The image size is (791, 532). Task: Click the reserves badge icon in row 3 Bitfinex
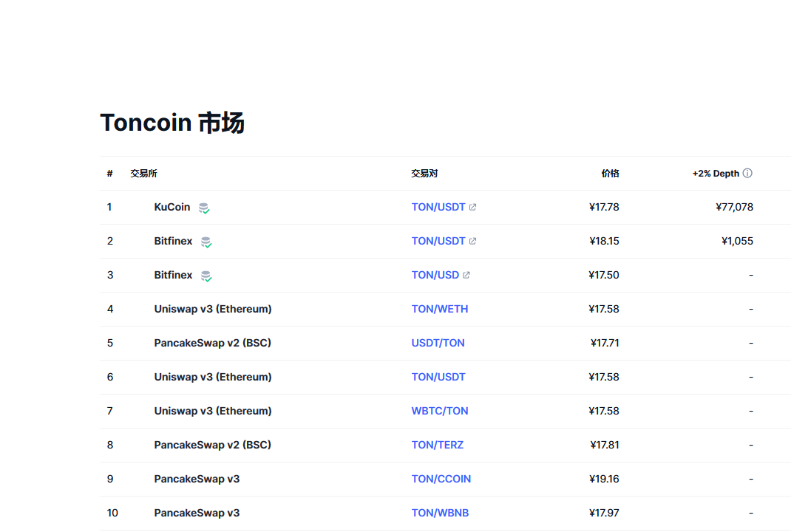pyautogui.click(x=206, y=276)
